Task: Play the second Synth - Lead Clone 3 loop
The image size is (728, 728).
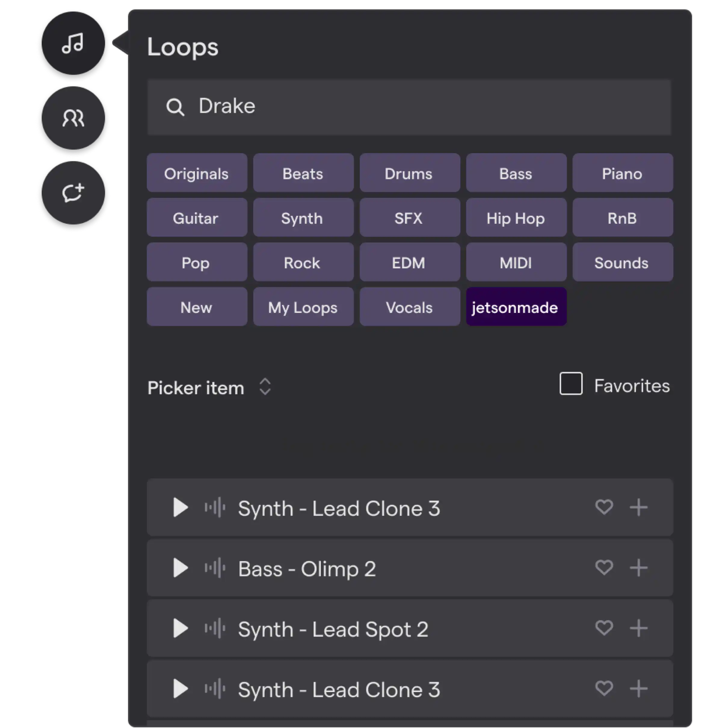Action: click(x=179, y=689)
